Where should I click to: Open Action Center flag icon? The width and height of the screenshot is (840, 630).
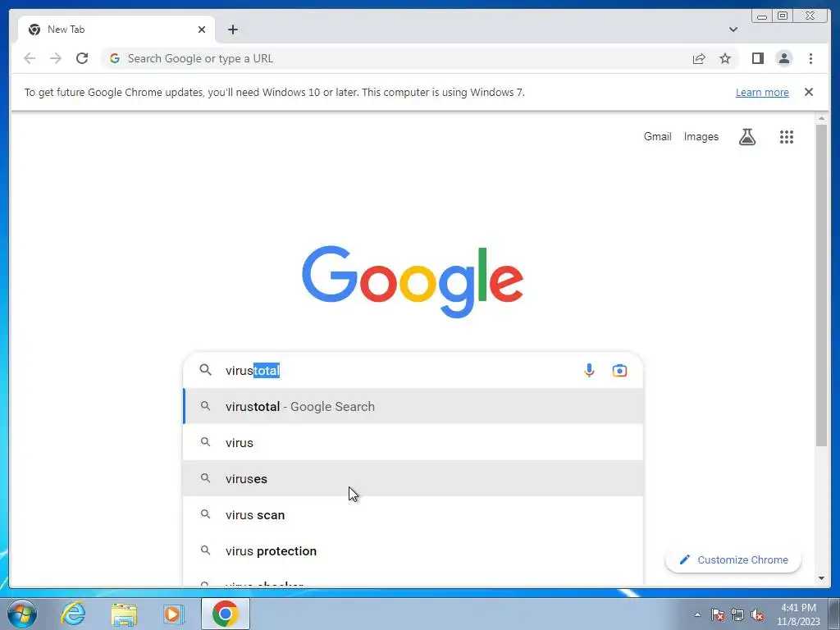(x=718, y=614)
